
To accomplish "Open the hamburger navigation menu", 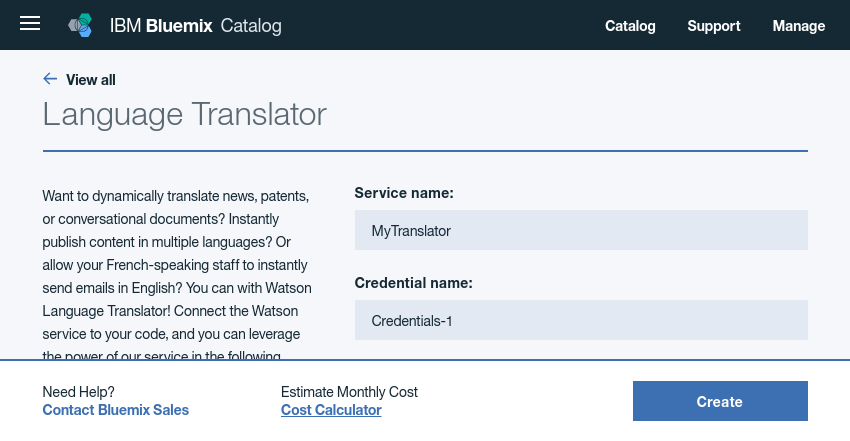I will click(30, 23).
